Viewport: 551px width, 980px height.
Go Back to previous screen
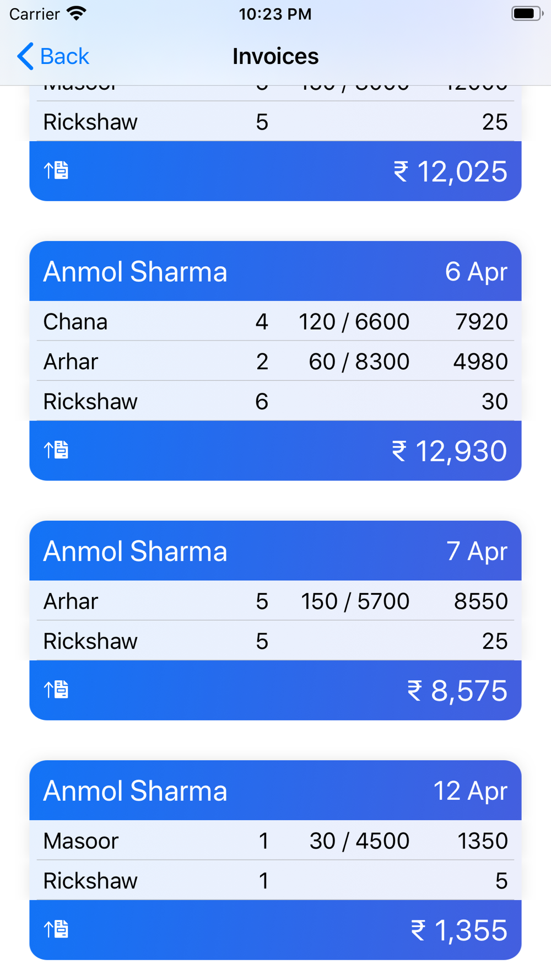[53, 56]
